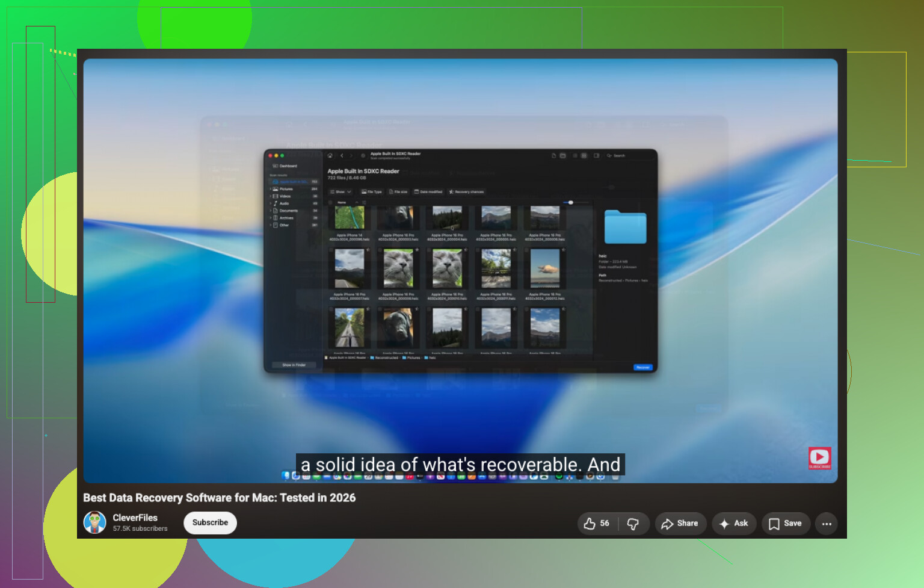Expand the Documents category in sidebar
This screenshot has width=924, height=588.
click(x=270, y=211)
